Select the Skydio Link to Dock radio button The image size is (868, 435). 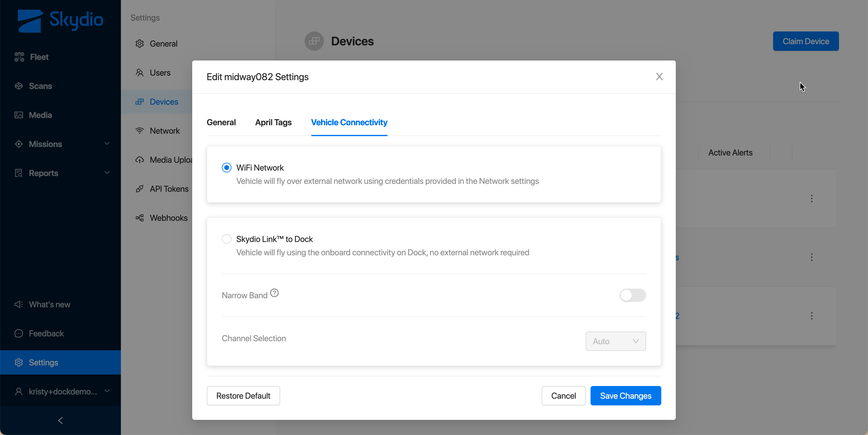(226, 239)
